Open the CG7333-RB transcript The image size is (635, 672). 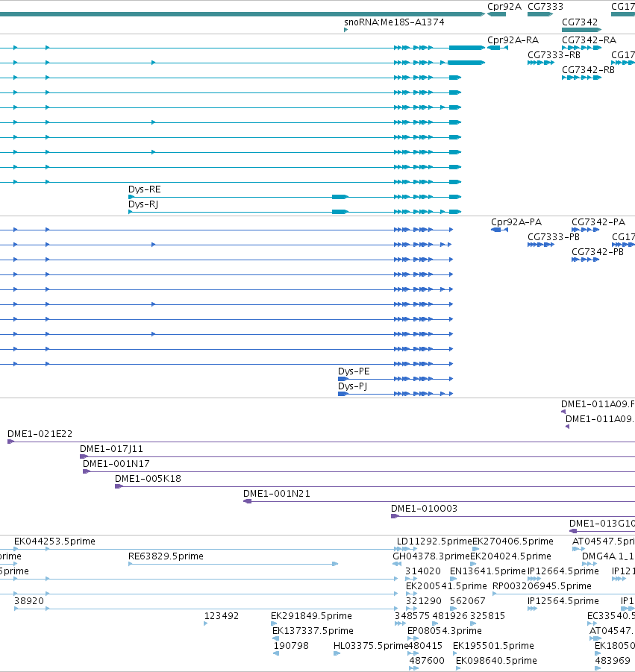(554, 55)
